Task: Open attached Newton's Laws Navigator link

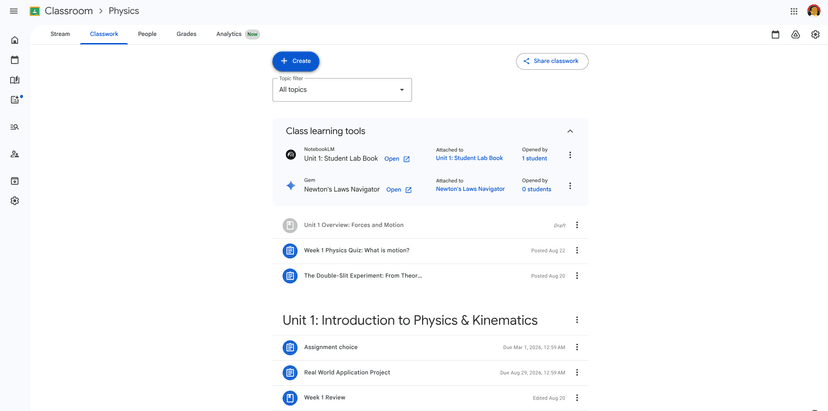Action: coord(470,189)
